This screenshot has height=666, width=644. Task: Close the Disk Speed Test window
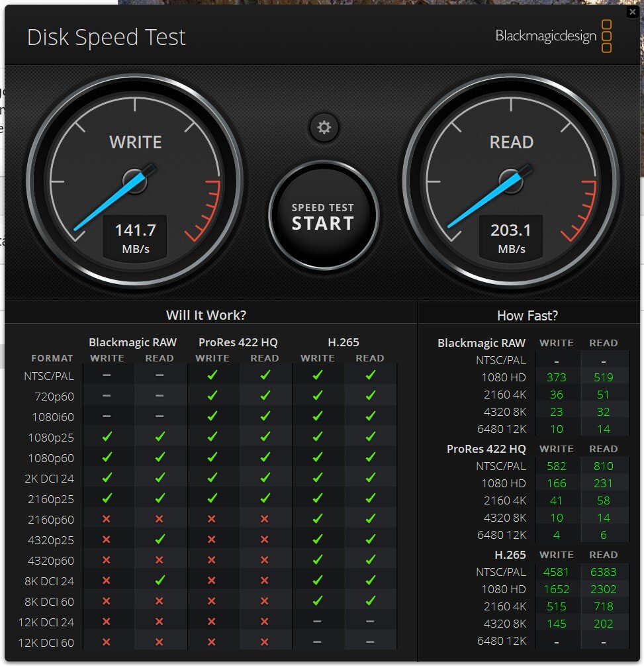pos(632,12)
